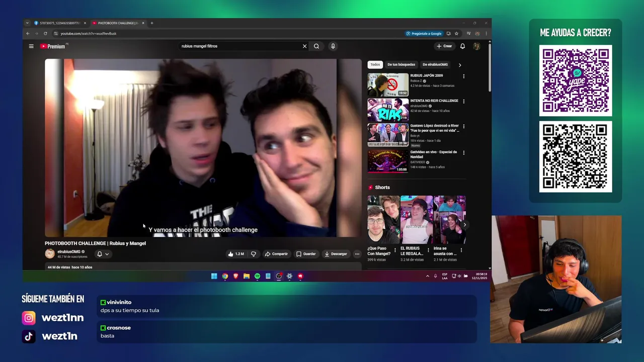The height and width of the screenshot is (362, 644).
Task: Open Settings gear from the taskbar
Action: click(x=289, y=276)
